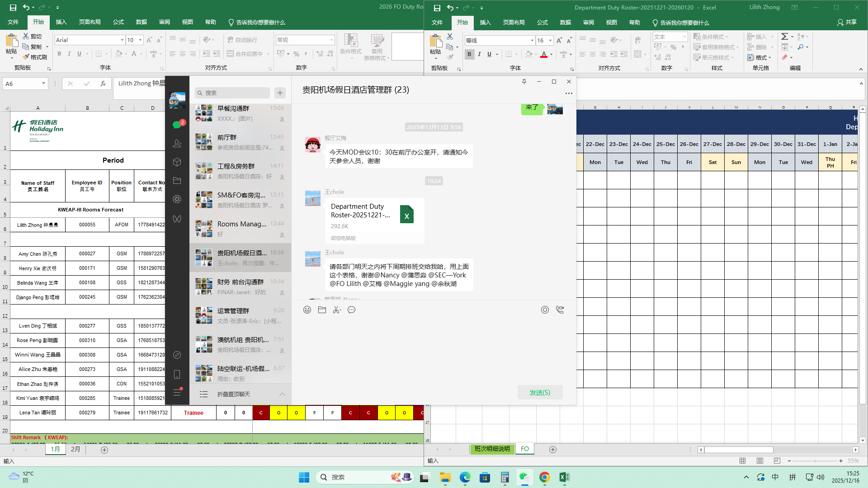Image resolution: width=868 pixels, height=488 pixels.
Task: Toggle Bold in the right Excel ribbon
Action: pos(469,54)
